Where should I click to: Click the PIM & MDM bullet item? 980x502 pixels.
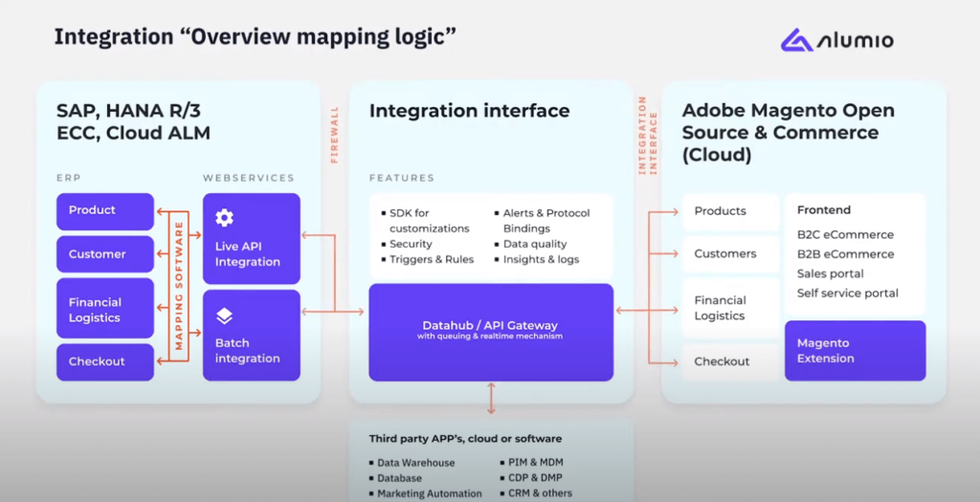pyautogui.click(x=530, y=463)
